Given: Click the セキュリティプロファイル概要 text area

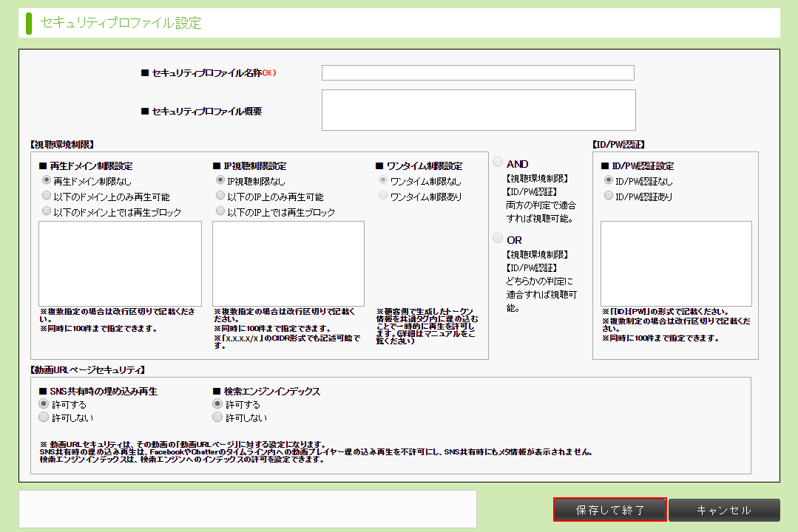Looking at the screenshot, I should click(x=478, y=109).
